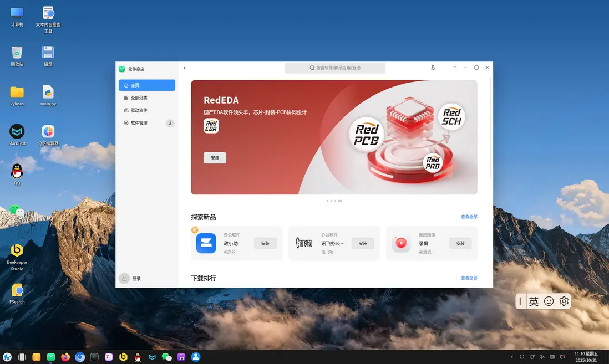Click the RedEDA app icon in banner
Viewport: 609px width, 364px height.
click(x=211, y=126)
